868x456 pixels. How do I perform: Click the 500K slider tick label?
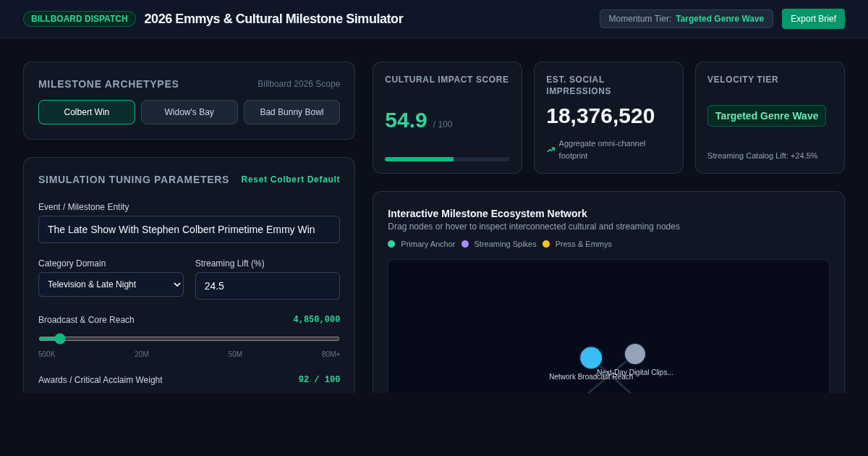pyautogui.click(x=46, y=355)
